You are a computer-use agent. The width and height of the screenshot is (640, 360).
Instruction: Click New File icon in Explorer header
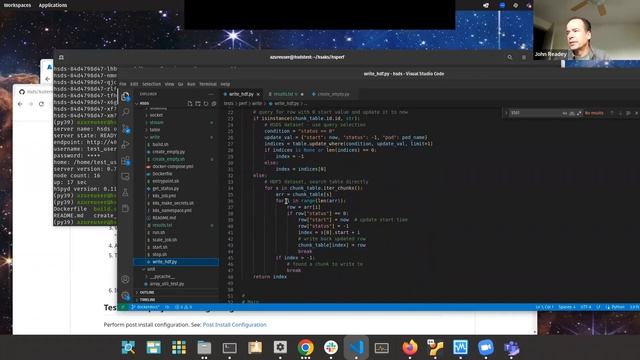(190, 104)
